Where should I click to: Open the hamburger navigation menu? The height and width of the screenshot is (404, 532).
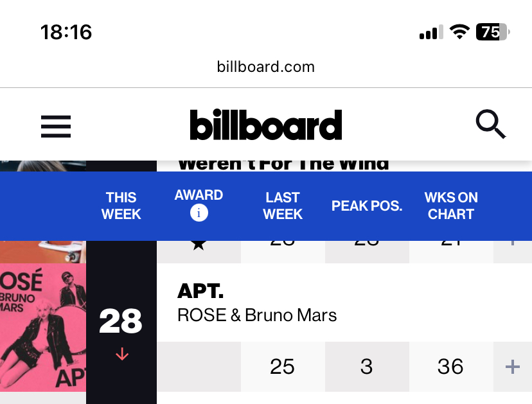[x=56, y=126]
